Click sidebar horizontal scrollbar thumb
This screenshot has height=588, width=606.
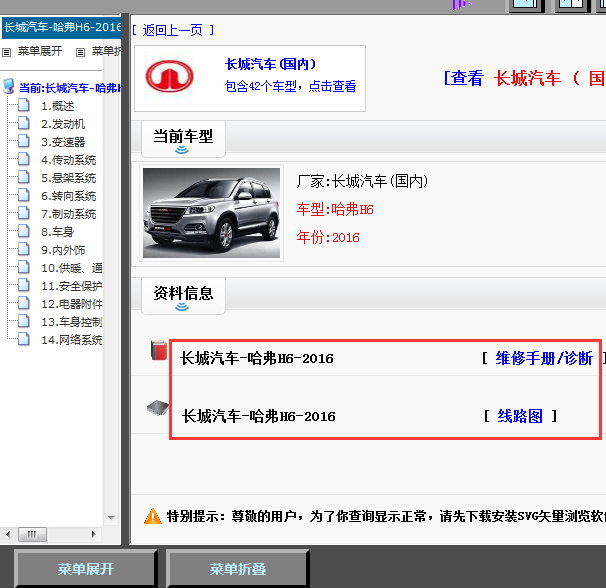(x=32, y=534)
